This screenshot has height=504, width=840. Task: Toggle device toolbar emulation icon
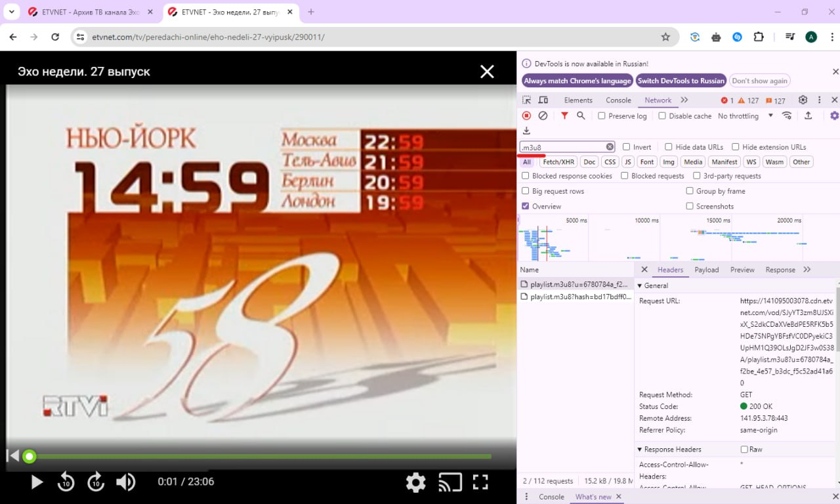[543, 100]
